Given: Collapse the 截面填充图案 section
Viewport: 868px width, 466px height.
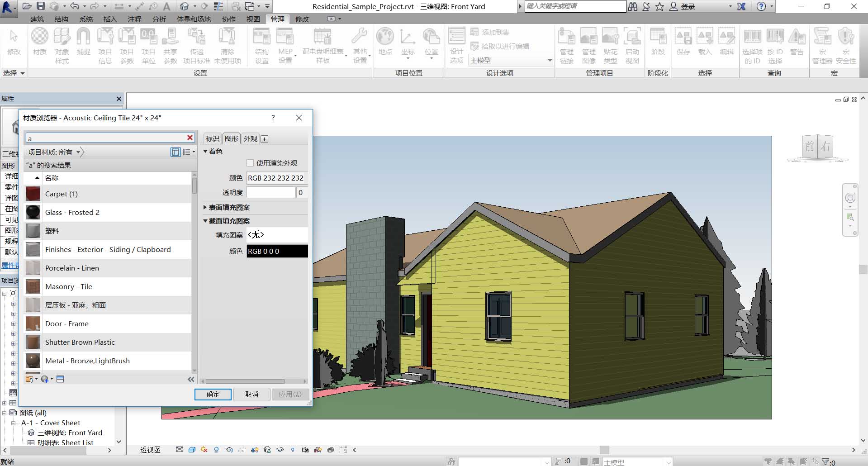Looking at the screenshot, I should click(x=205, y=221).
